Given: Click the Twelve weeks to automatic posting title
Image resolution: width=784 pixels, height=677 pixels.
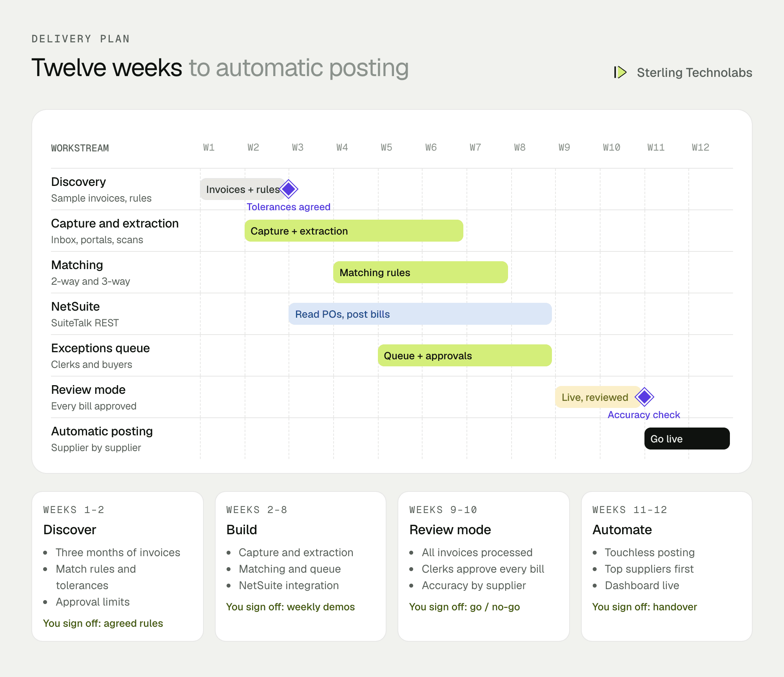Looking at the screenshot, I should [220, 67].
